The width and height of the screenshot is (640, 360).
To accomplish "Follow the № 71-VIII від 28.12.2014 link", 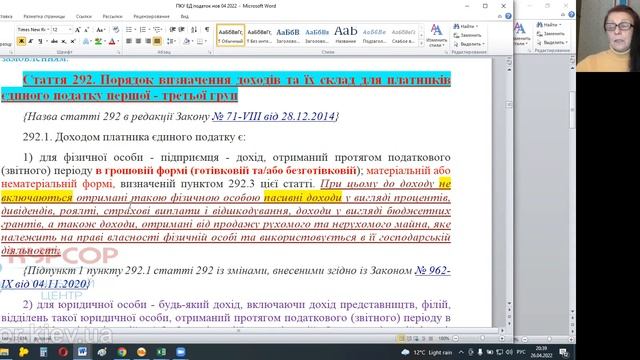I will pos(273,116).
